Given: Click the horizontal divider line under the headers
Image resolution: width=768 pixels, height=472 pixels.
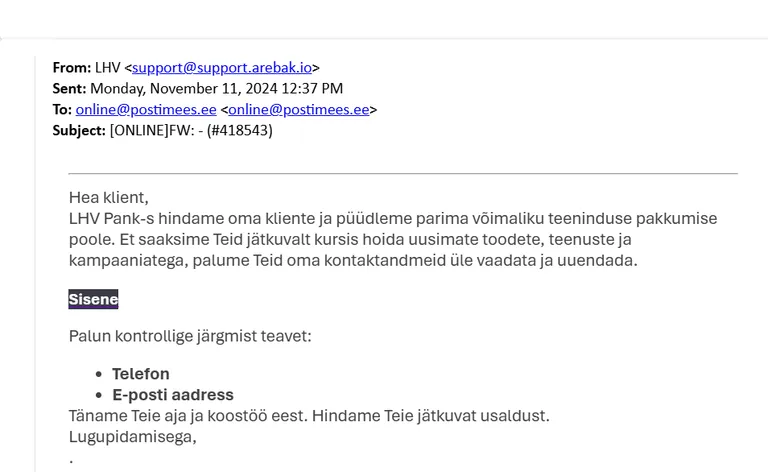Looking at the screenshot, I should point(403,173).
